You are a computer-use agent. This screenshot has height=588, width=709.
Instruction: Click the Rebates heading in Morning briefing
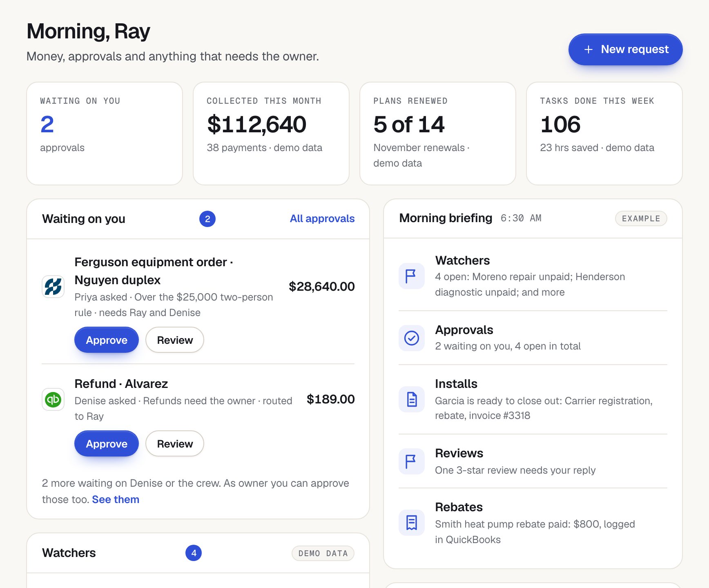[459, 507]
